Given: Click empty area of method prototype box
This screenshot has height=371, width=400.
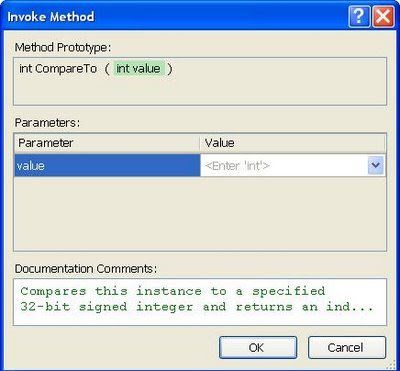Looking at the screenshot, I should tap(267, 90).
